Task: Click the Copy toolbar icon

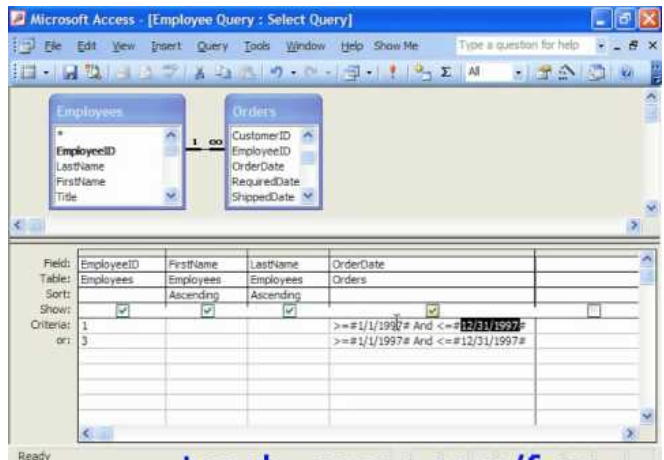Action: (x=222, y=72)
